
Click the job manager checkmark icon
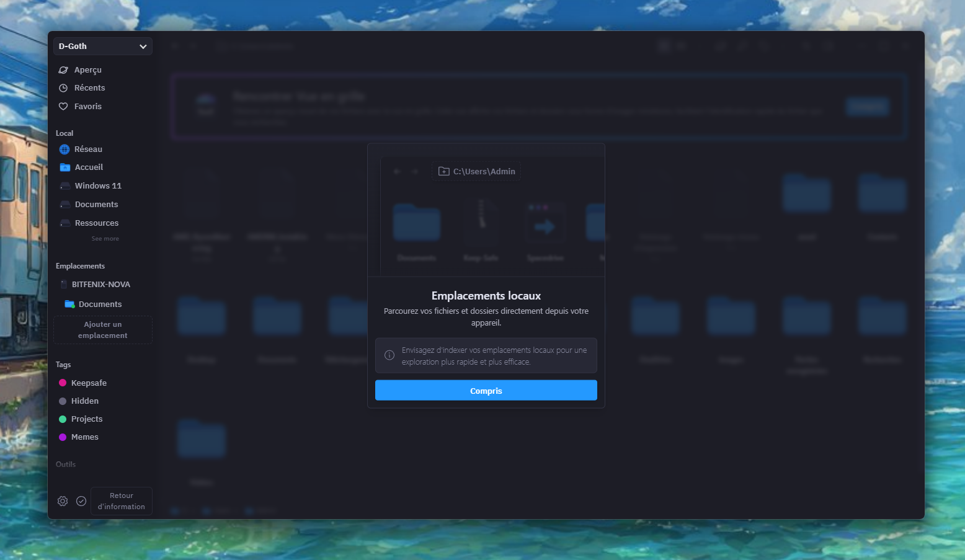click(81, 501)
